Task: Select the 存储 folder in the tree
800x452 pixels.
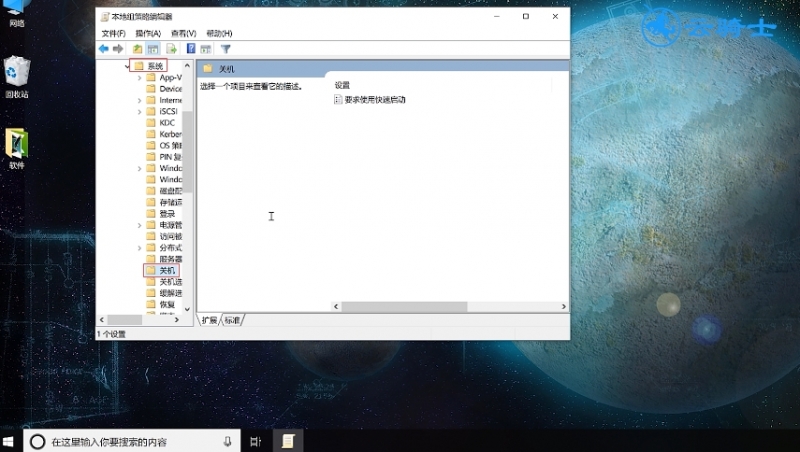Action: [x=164, y=203]
